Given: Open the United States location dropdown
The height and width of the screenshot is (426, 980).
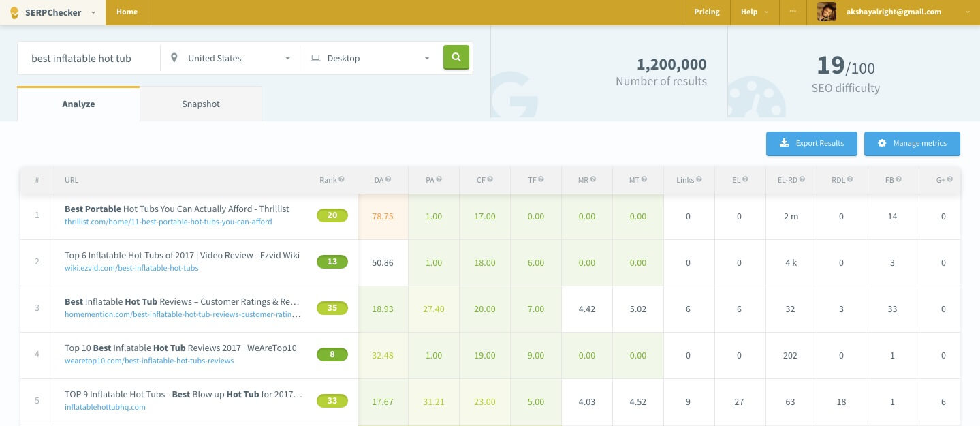Looking at the screenshot, I should tap(230, 58).
